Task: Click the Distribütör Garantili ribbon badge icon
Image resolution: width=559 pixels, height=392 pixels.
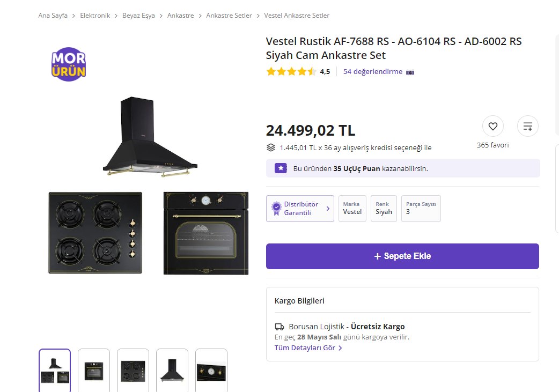Action: (276, 209)
